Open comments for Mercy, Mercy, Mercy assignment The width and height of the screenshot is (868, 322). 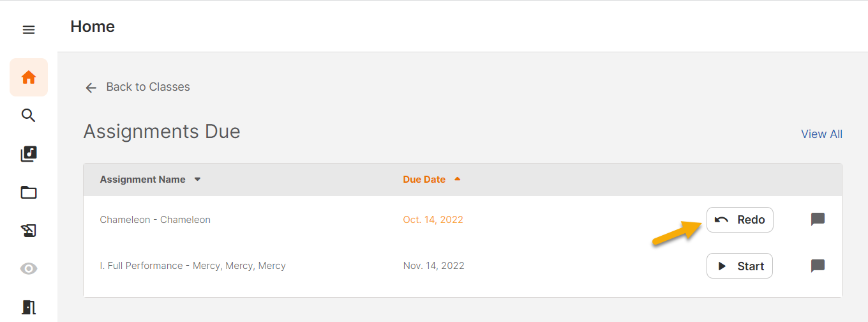818,266
